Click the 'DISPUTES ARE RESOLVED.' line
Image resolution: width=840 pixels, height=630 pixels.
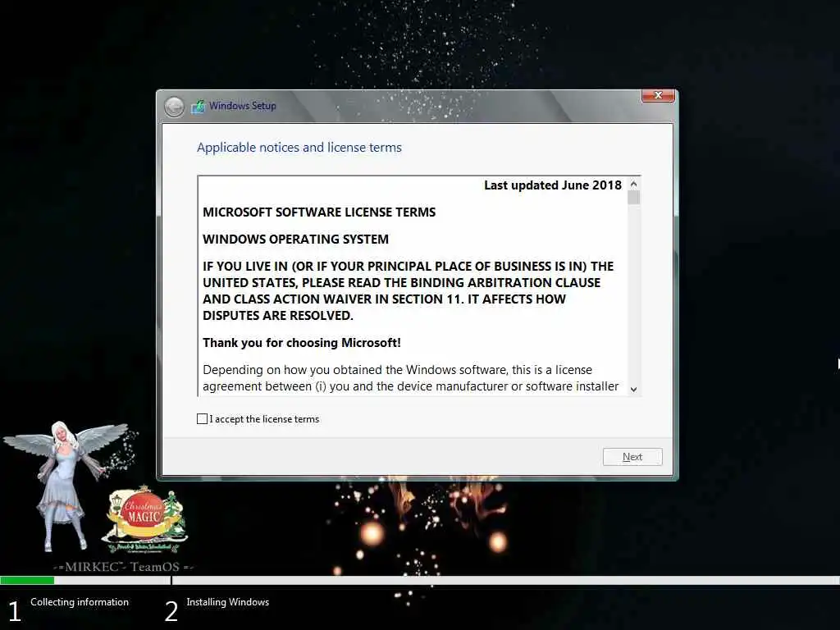278,316
